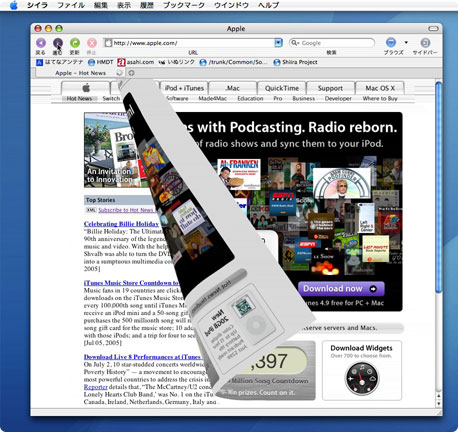Click the Apple logo site tab
Screen dimensions: 458x432
click(86, 88)
